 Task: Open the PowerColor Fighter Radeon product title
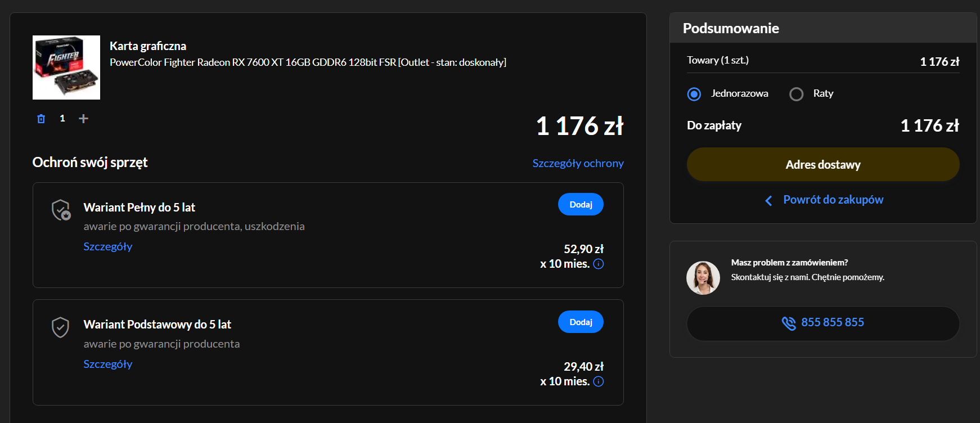[308, 62]
